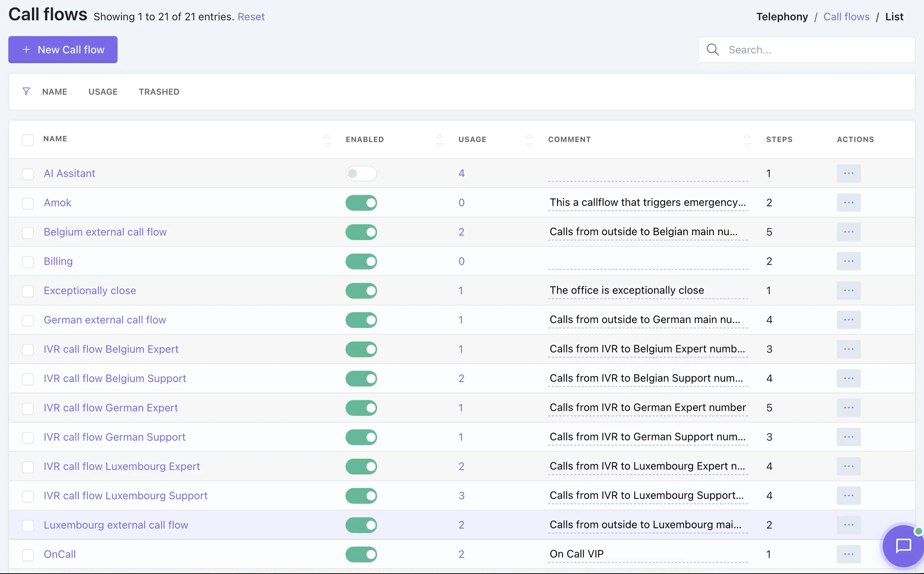This screenshot has width=924, height=574.
Task: Open actions menu for AI Assitant row
Action: pyautogui.click(x=849, y=173)
